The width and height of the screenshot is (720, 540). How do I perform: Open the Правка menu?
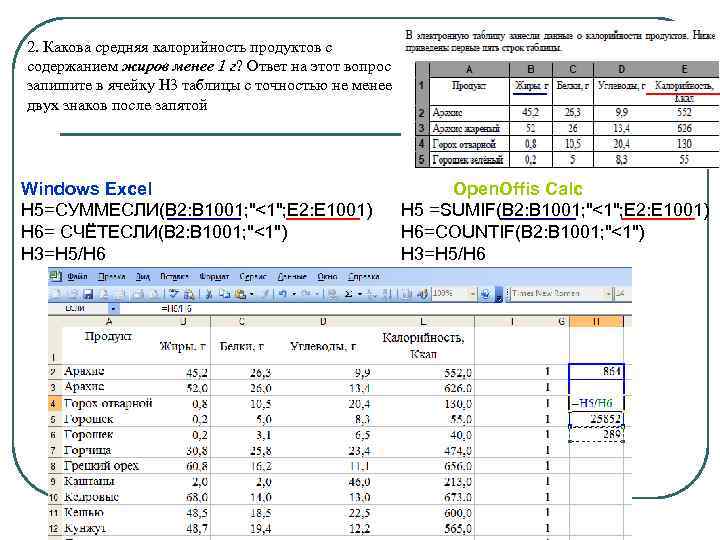click(x=112, y=276)
